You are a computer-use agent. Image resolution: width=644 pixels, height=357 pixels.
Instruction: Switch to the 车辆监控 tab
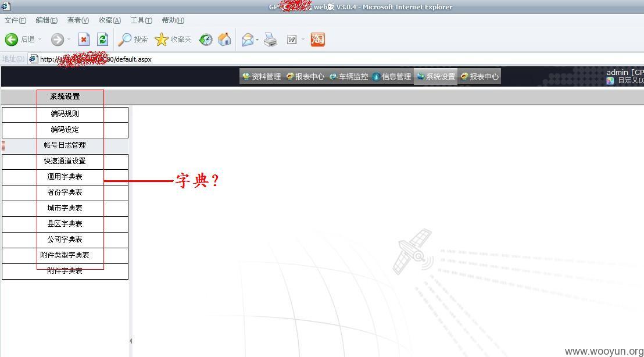click(348, 76)
